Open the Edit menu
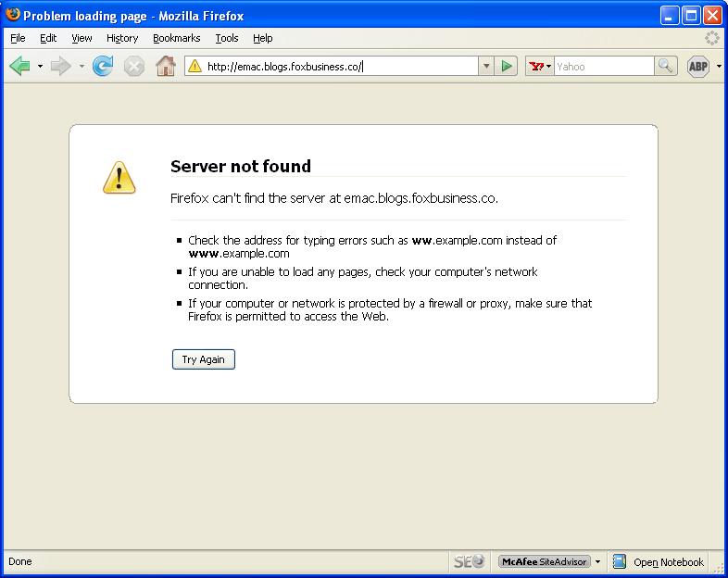This screenshot has width=728, height=578. tap(48, 38)
